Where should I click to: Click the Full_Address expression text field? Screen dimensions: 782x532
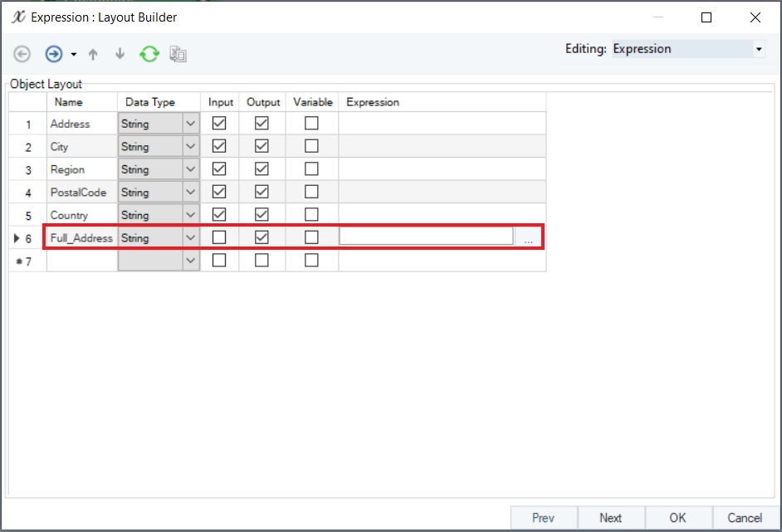coord(426,237)
